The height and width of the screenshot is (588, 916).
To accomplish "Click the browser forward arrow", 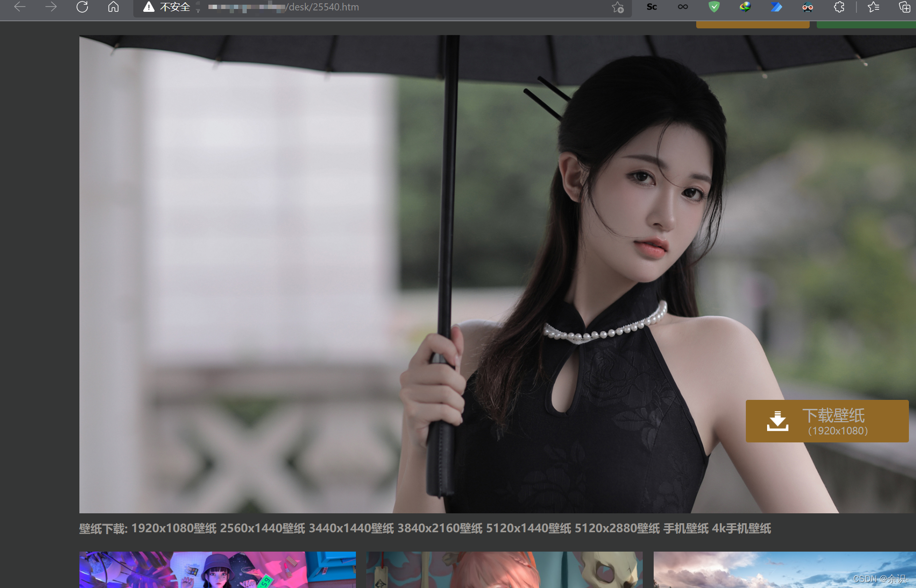I will point(51,7).
